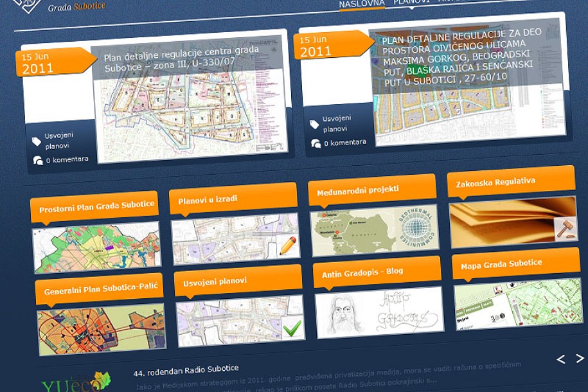The image size is (588, 392).
Task: Click Prostorni Plan colored map thumbnail
Action: pos(97,247)
